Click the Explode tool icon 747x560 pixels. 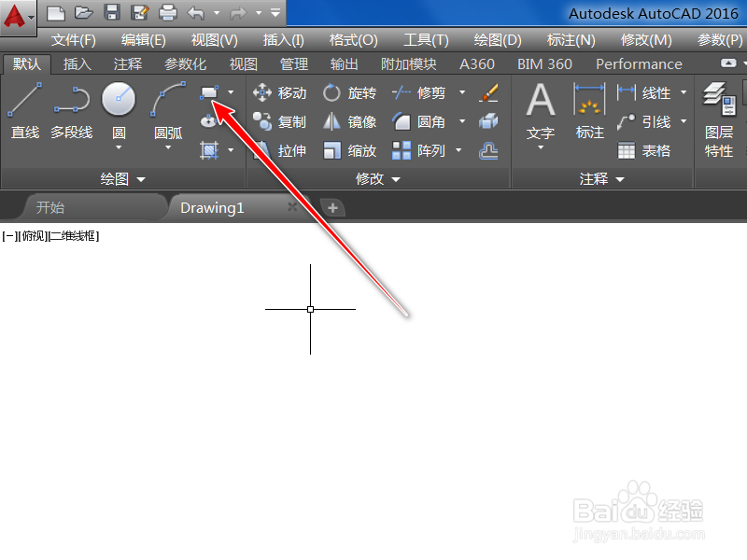click(488, 122)
